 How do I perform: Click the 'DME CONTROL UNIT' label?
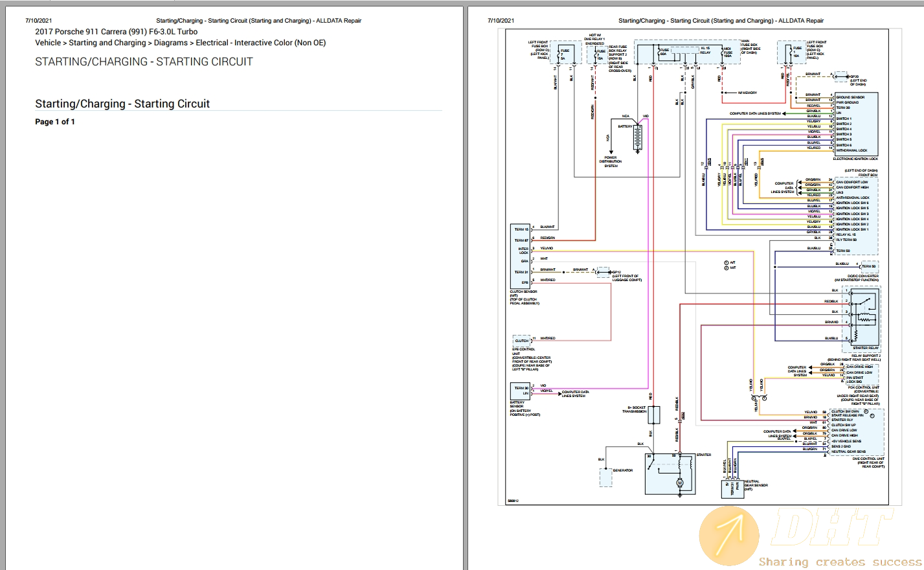[868, 459]
